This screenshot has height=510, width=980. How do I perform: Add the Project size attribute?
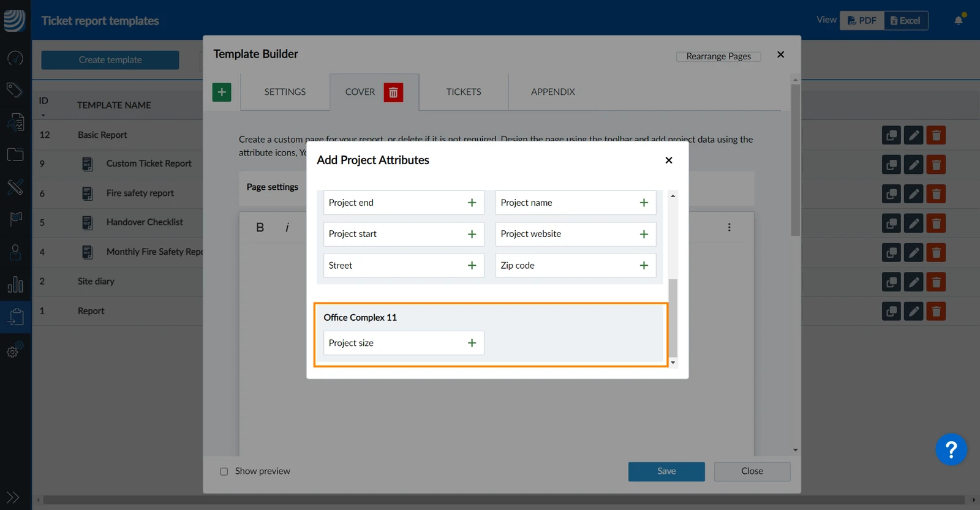pos(472,343)
